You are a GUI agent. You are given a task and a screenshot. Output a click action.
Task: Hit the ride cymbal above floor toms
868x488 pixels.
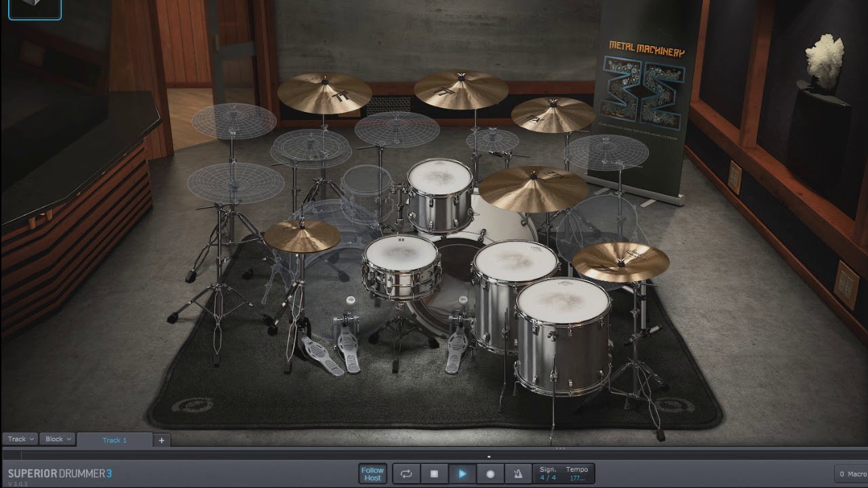pos(534,188)
